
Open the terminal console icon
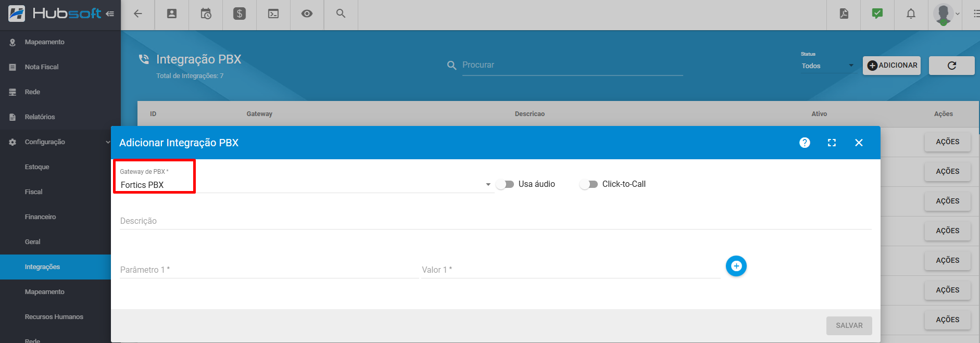[x=273, y=14]
